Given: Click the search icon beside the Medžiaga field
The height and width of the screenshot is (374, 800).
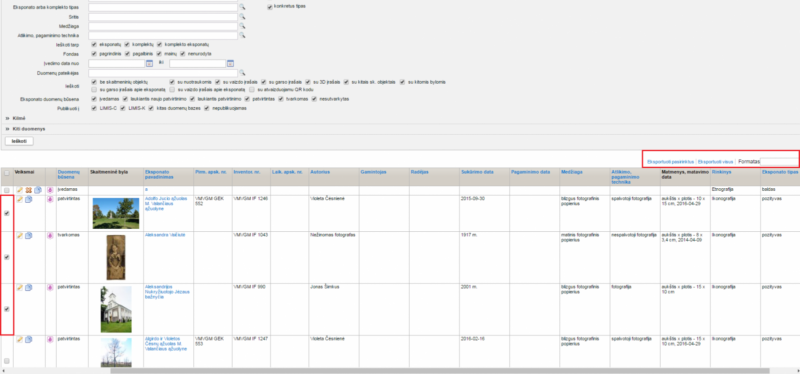Looking at the screenshot, I should pyautogui.click(x=243, y=26).
